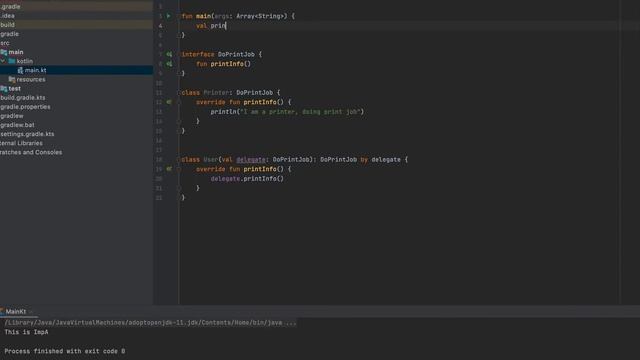
Task: Click line number 4 in gutter
Action: pos(160,26)
